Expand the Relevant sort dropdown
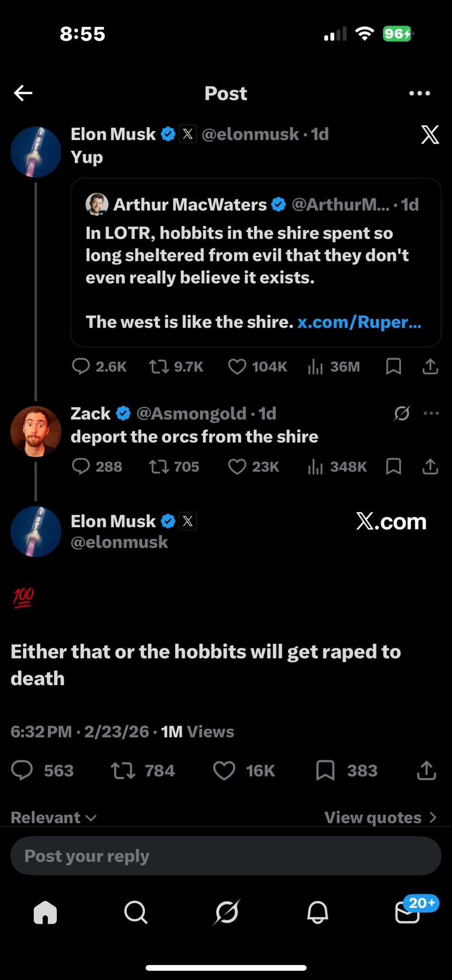This screenshot has width=452, height=980. [x=54, y=817]
